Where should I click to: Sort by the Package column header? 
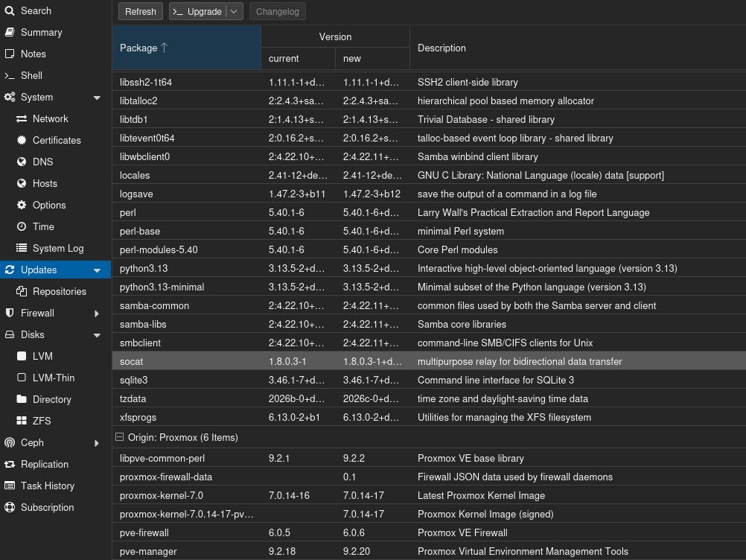click(x=186, y=48)
